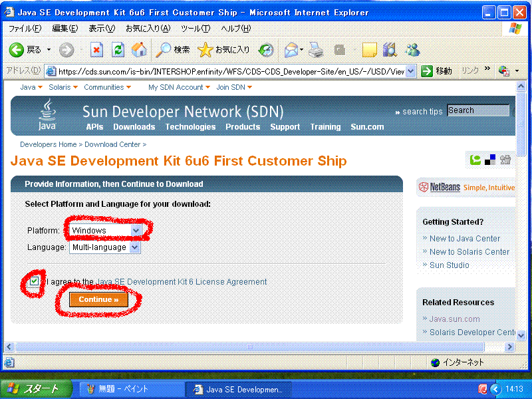Open the Technologies banner link

[190, 127]
